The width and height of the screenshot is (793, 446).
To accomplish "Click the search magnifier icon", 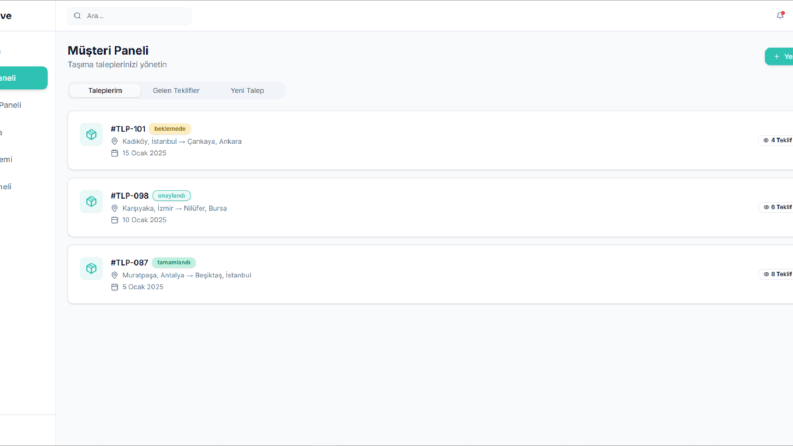I will 77,16.
